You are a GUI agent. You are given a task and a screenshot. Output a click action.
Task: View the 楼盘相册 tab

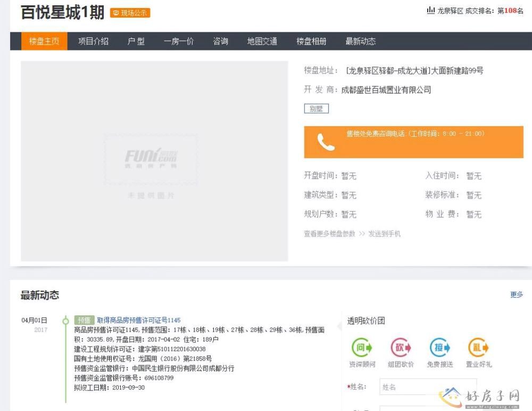point(311,42)
